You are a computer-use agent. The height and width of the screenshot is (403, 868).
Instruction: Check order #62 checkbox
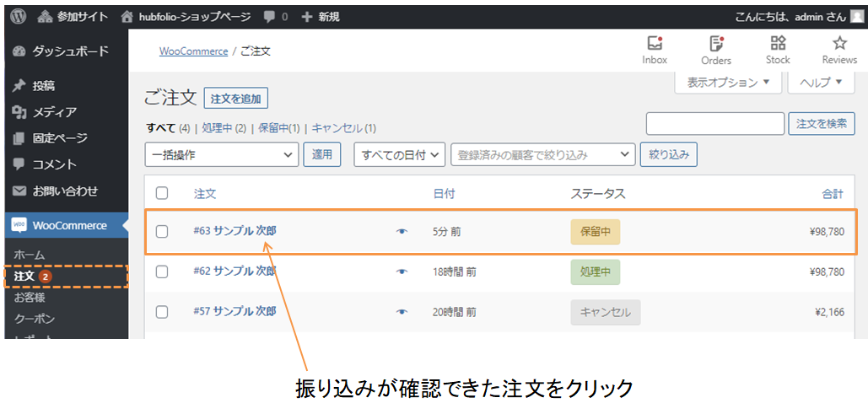162,271
